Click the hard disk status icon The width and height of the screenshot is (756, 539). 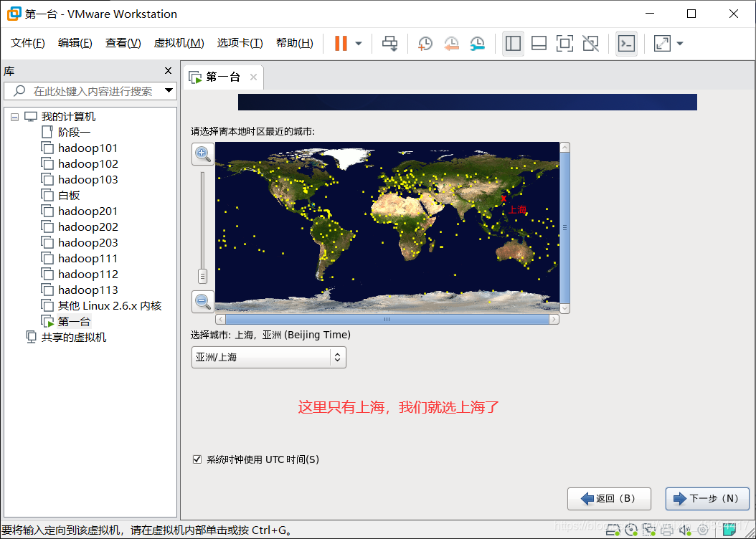click(x=613, y=530)
